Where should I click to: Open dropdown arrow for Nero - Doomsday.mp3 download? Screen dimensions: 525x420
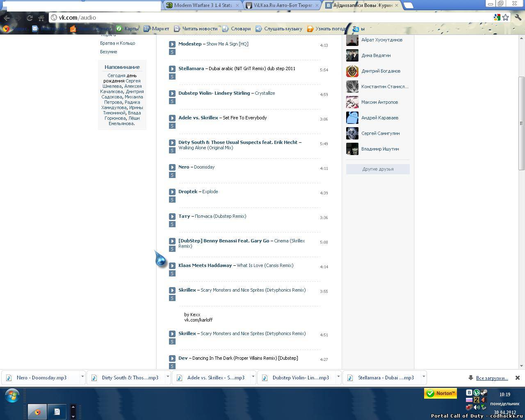(82, 377)
